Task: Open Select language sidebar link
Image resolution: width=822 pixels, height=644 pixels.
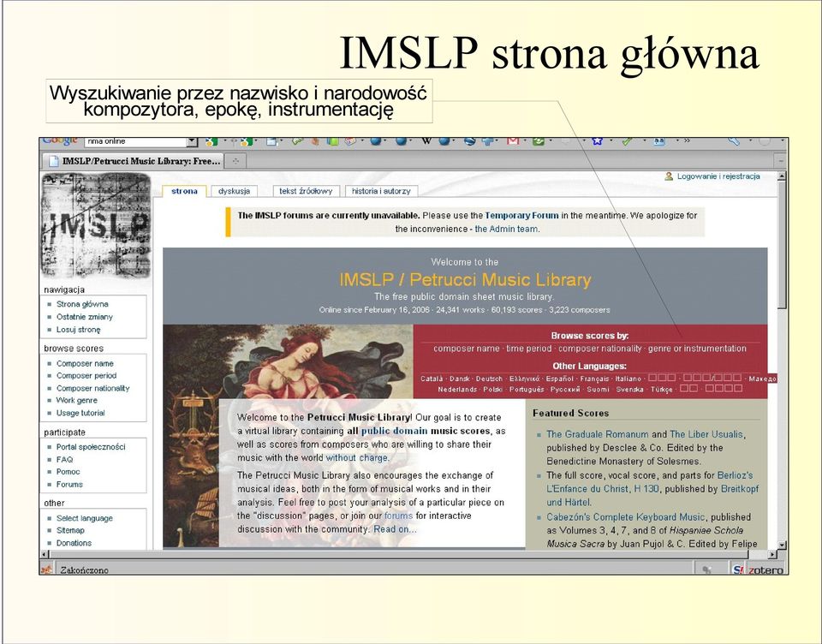Action: click(85, 518)
